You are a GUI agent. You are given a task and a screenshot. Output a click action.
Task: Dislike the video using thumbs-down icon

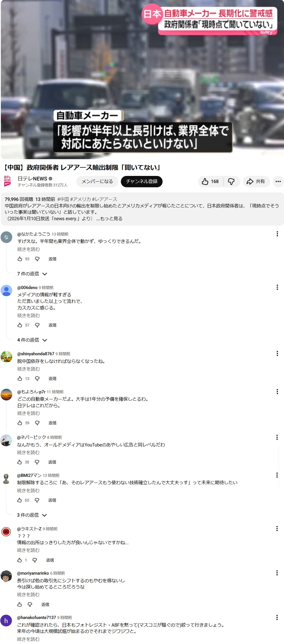point(232,182)
